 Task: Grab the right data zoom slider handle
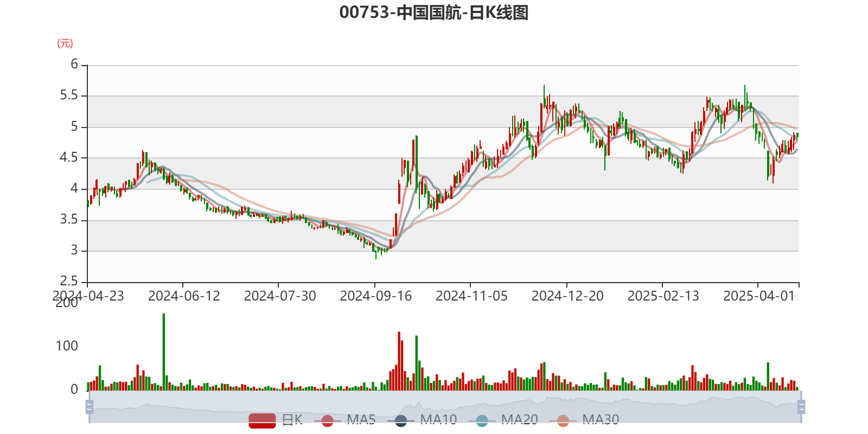tap(801, 407)
